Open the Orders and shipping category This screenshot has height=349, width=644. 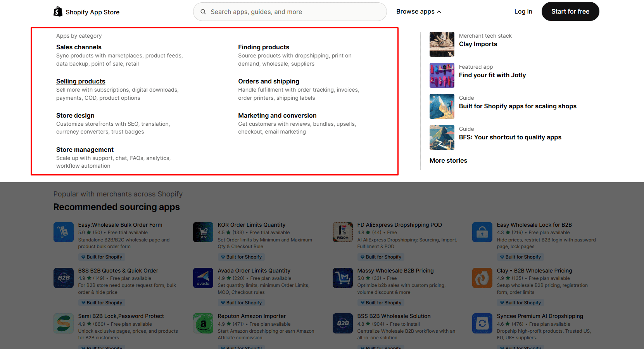[x=269, y=81]
